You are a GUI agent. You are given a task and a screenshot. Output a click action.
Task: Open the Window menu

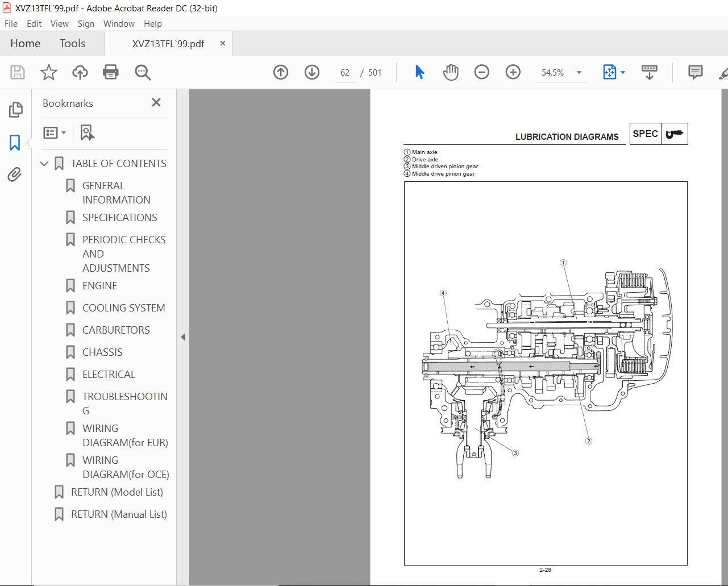click(x=119, y=23)
